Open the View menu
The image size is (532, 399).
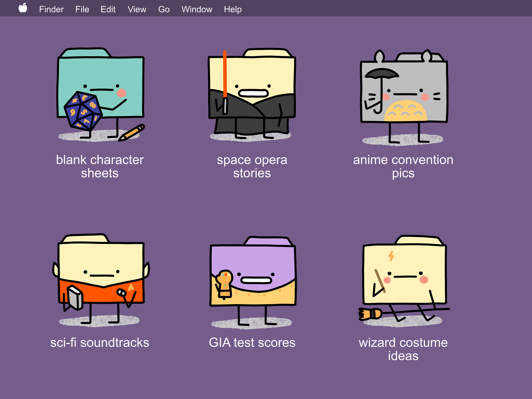[137, 9]
